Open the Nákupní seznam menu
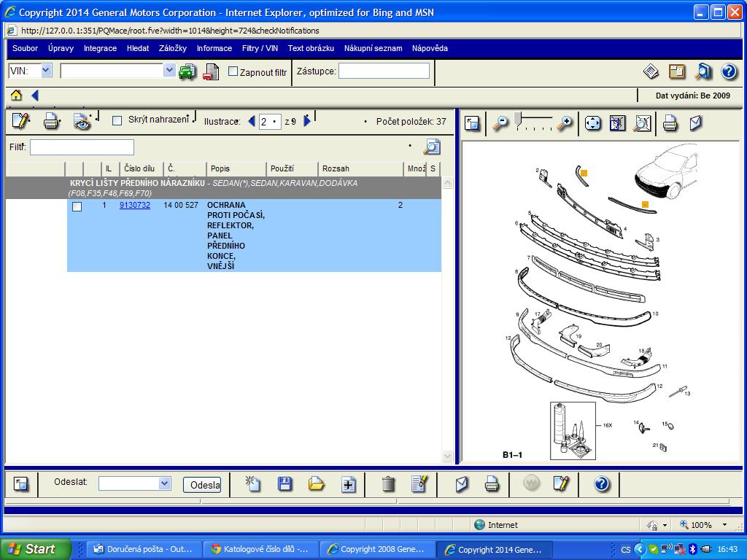This screenshot has width=747, height=560. [373, 48]
